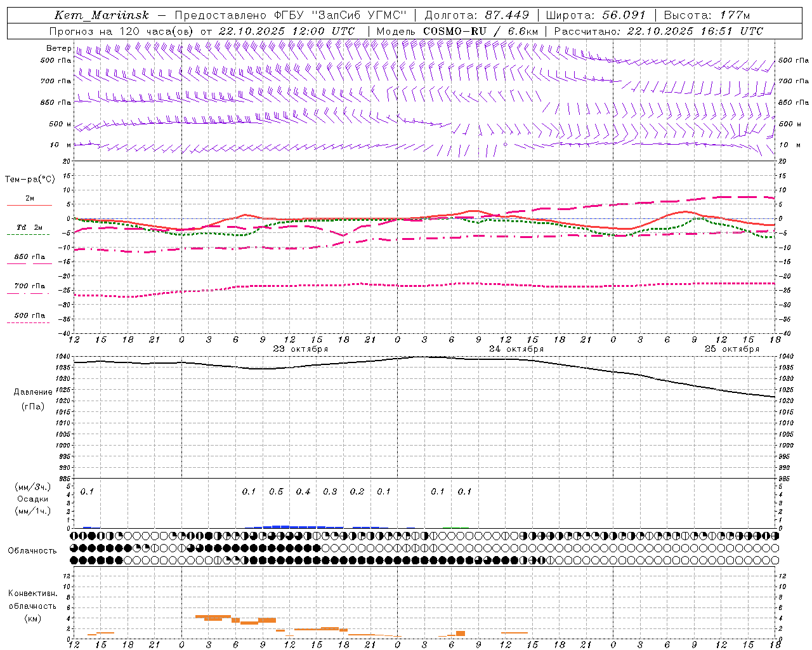Click the "0.2" precipitation amount value
This screenshot has height=650, width=812.
357,492
